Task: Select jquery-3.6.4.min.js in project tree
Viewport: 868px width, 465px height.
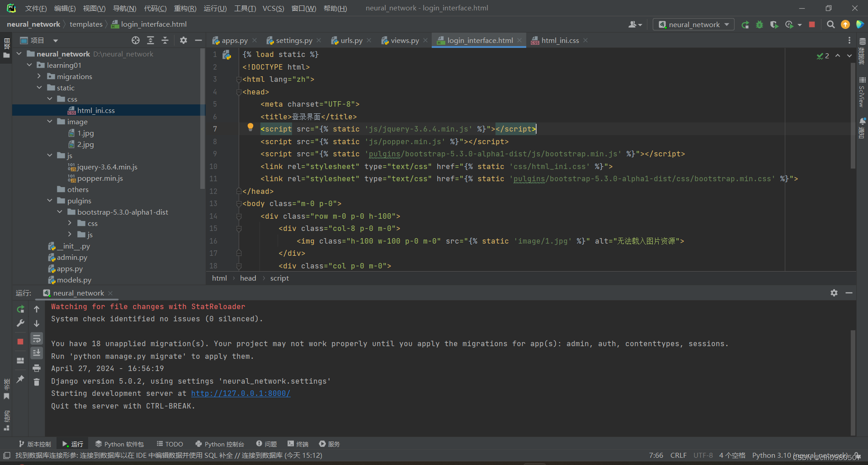Action: (x=107, y=167)
